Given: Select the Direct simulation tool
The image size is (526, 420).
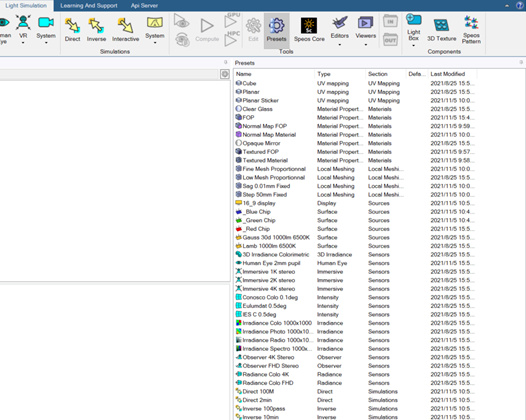Looking at the screenshot, I should (x=72, y=30).
